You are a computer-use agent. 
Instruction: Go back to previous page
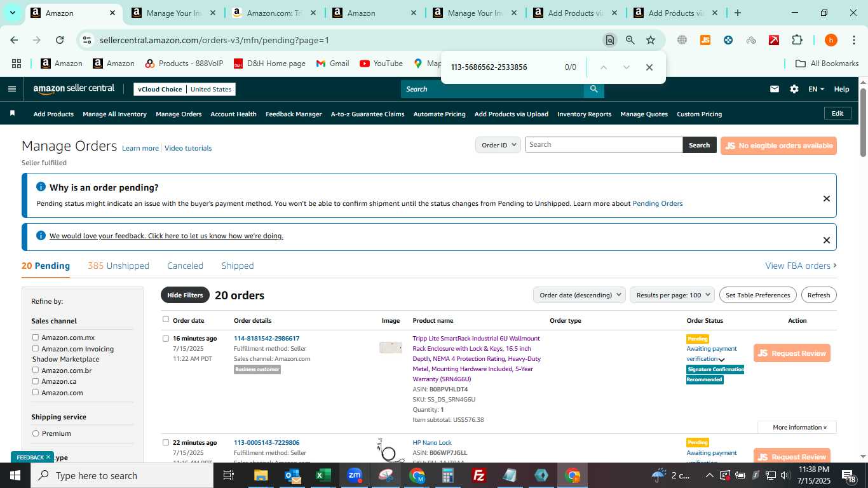click(14, 40)
